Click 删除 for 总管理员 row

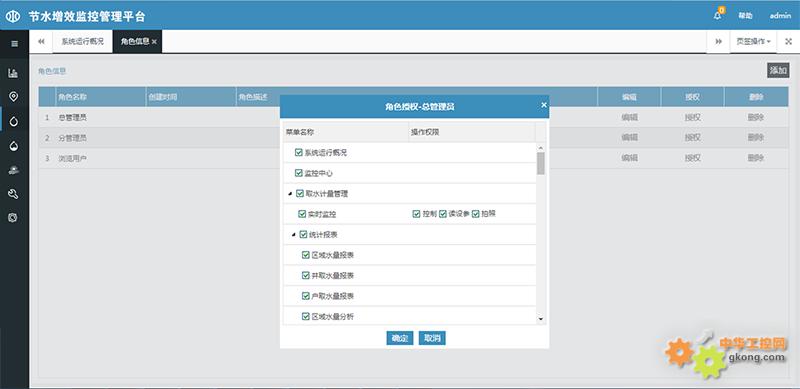756,117
